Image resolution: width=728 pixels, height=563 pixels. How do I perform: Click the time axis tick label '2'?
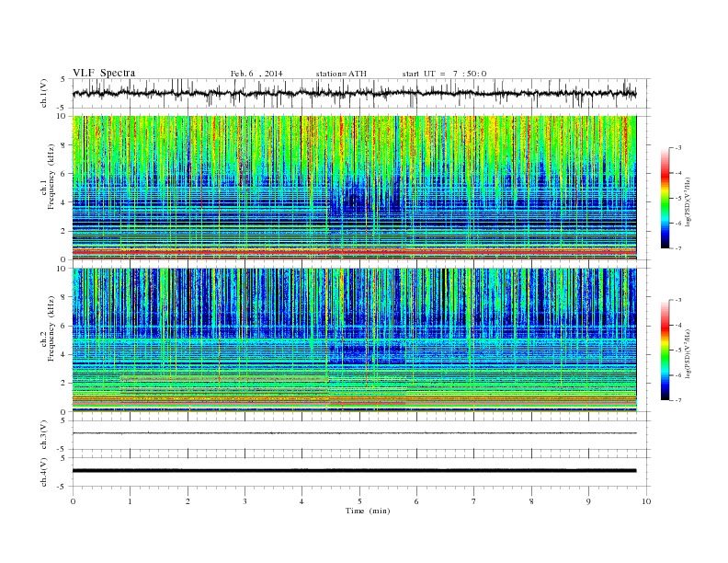[188, 501]
